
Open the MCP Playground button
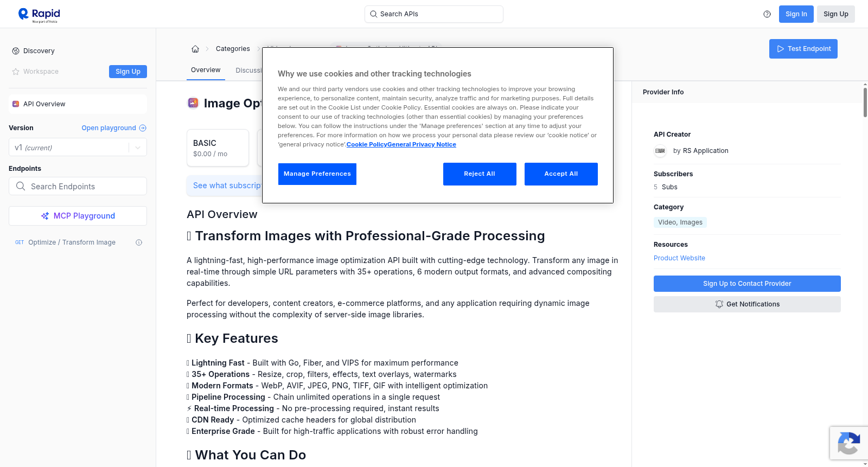coord(78,216)
